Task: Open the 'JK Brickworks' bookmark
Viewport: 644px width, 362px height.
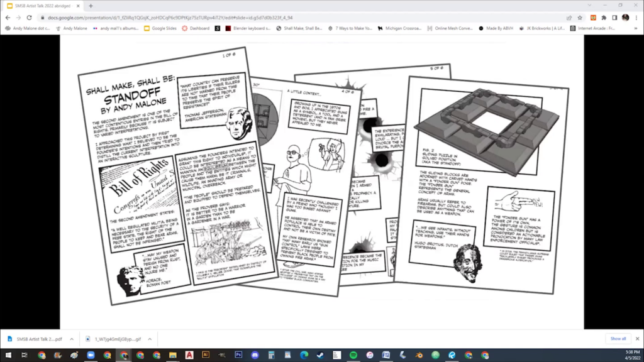Action: click(541, 28)
